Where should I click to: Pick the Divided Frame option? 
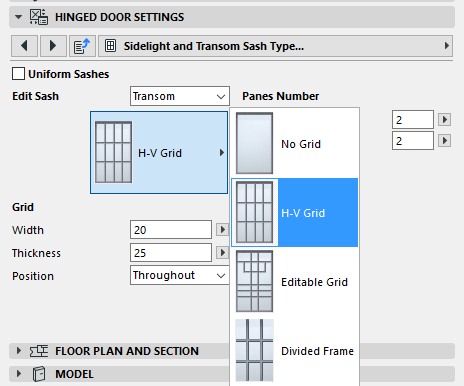coord(295,351)
